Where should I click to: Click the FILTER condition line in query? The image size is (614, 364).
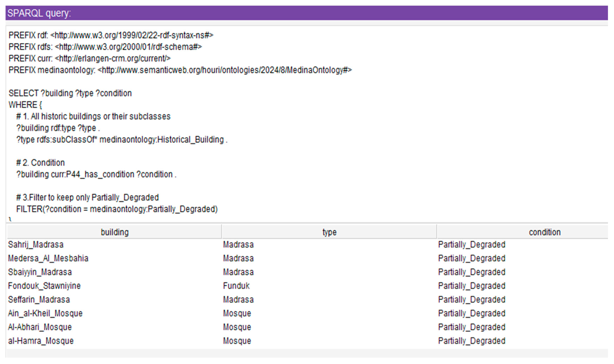pyautogui.click(x=117, y=209)
